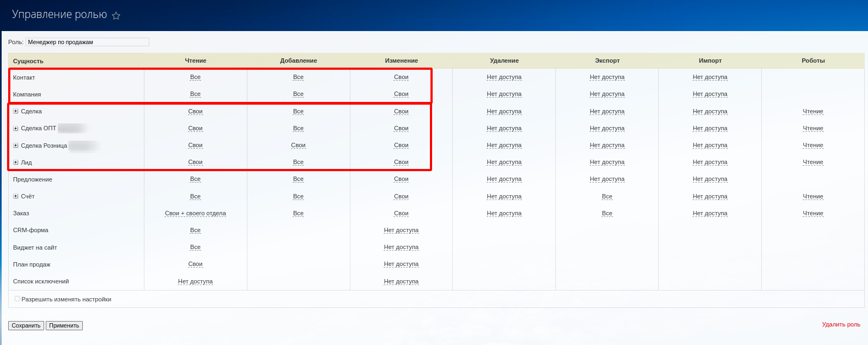Viewport: 868px width, 345px height.
Task: Open the Изменение permission for Виджет на сайт
Action: pyautogui.click(x=401, y=247)
